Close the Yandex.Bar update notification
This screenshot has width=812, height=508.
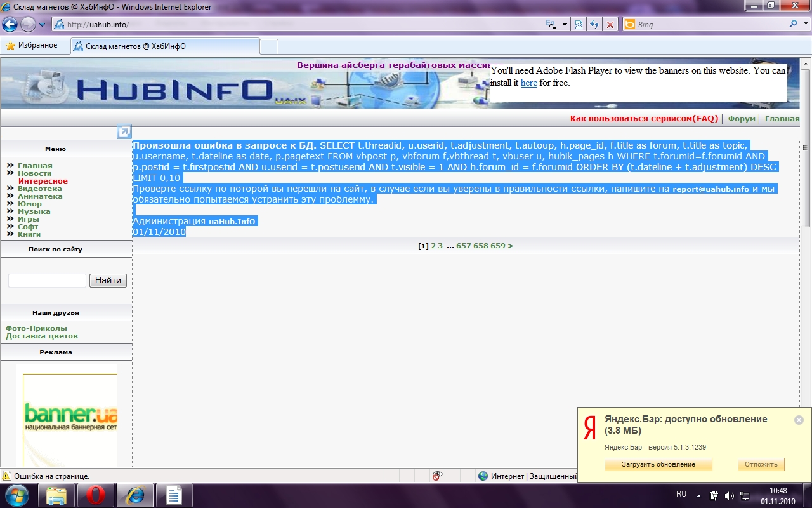coord(799,420)
